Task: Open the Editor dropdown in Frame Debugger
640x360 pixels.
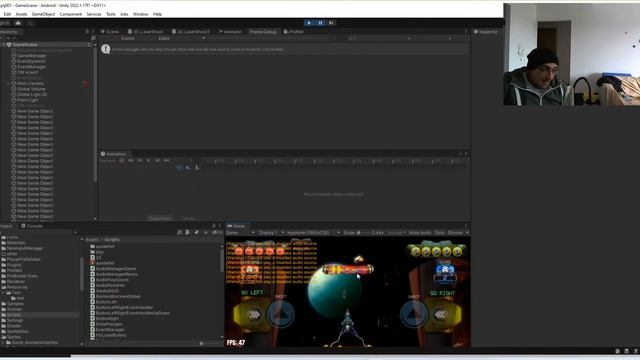Action: coord(181,38)
